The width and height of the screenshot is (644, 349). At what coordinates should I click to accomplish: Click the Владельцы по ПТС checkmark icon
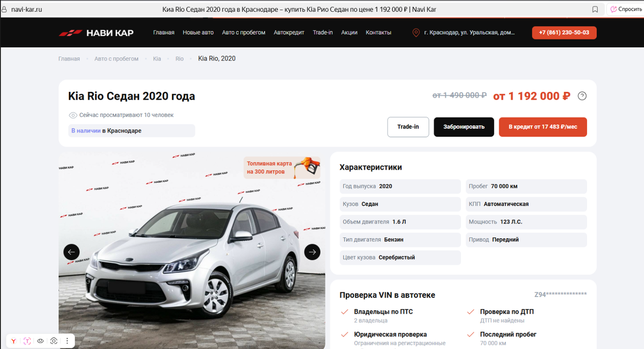point(345,312)
